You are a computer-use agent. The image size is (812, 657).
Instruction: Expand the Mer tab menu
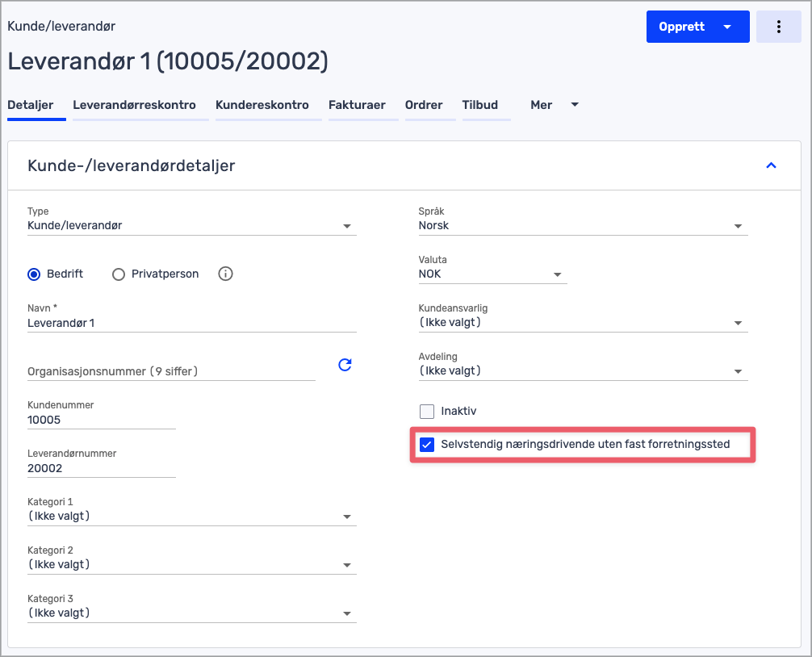(x=555, y=105)
